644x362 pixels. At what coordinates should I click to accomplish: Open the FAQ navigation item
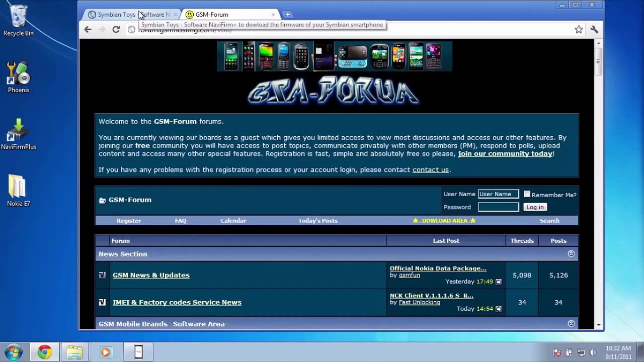pyautogui.click(x=181, y=221)
